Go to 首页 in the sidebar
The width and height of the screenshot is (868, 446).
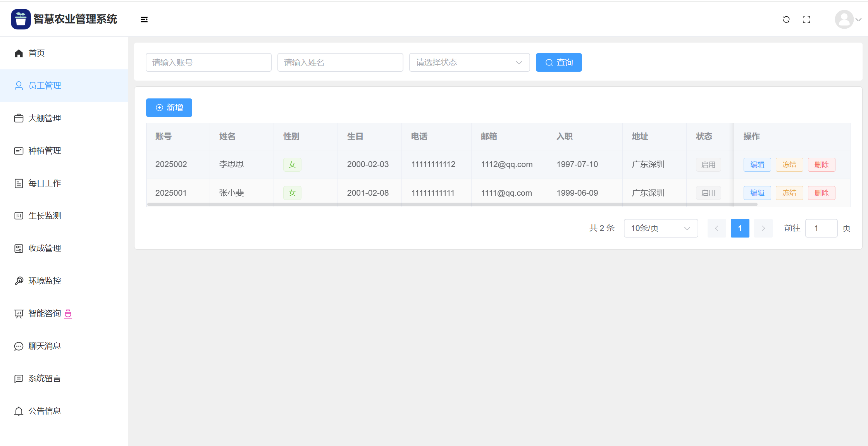[37, 53]
